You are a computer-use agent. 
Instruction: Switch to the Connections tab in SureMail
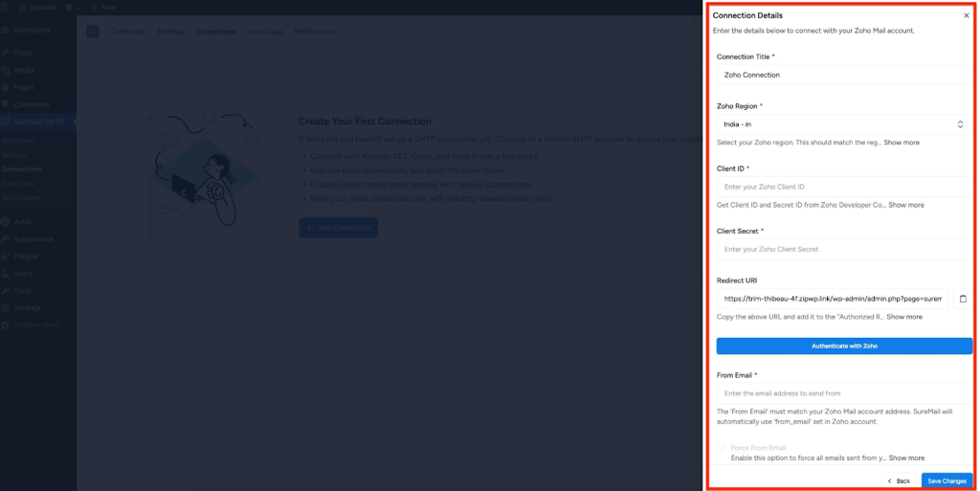click(215, 32)
